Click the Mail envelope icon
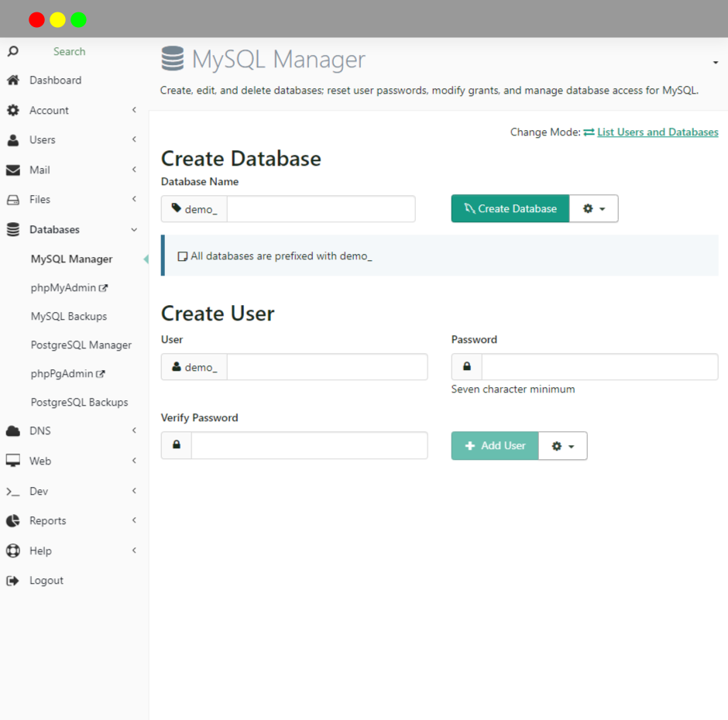 coord(13,170)
